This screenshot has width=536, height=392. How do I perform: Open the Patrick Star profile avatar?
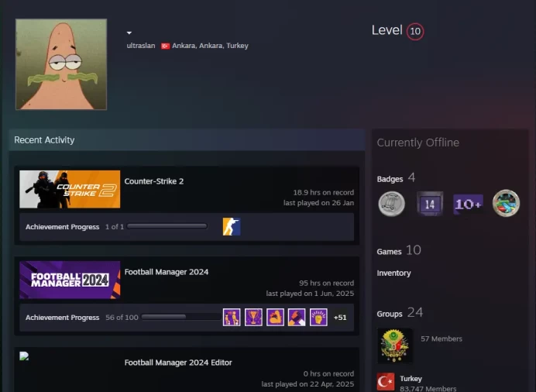point(61,64)
